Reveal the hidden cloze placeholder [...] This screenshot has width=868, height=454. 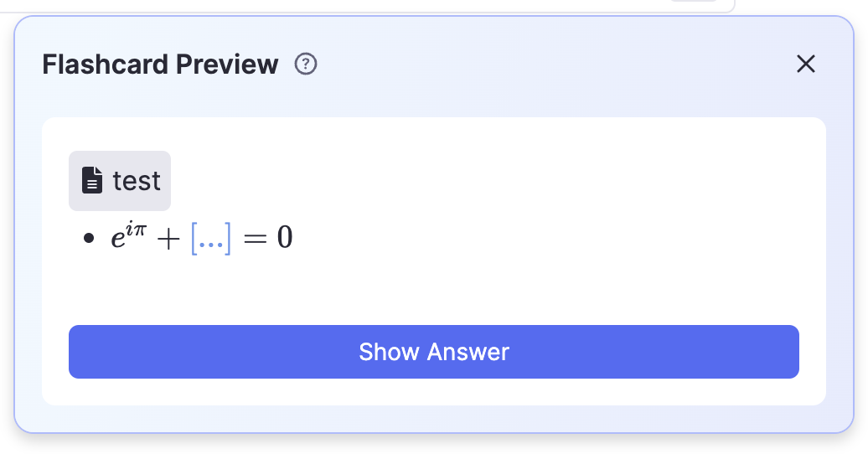(211, 240)
